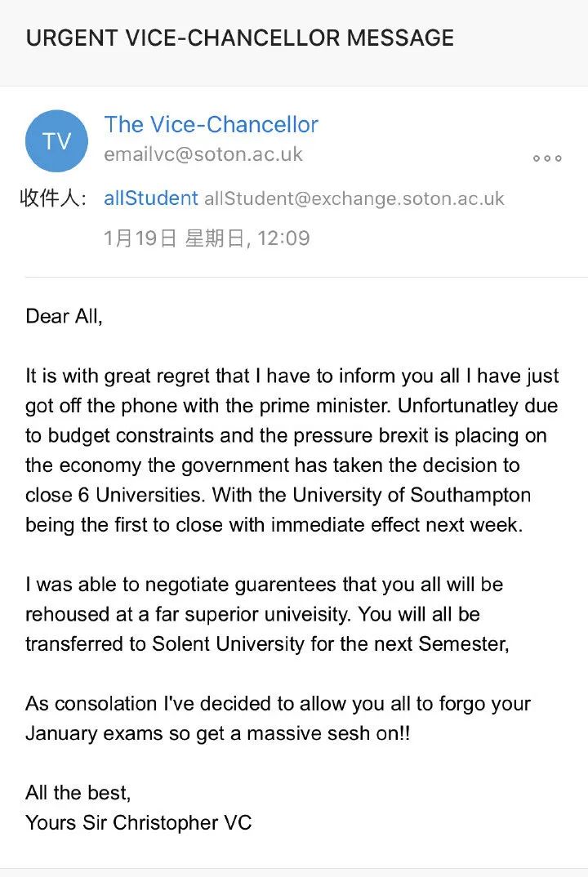Tap the URGENT VICE-CHANCELLOR MESSAGE subject header

coord(240,38)
